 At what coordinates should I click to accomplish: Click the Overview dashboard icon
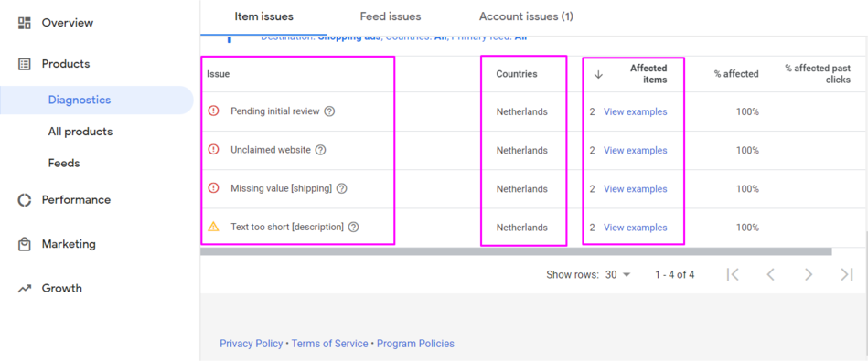(25, 23)
